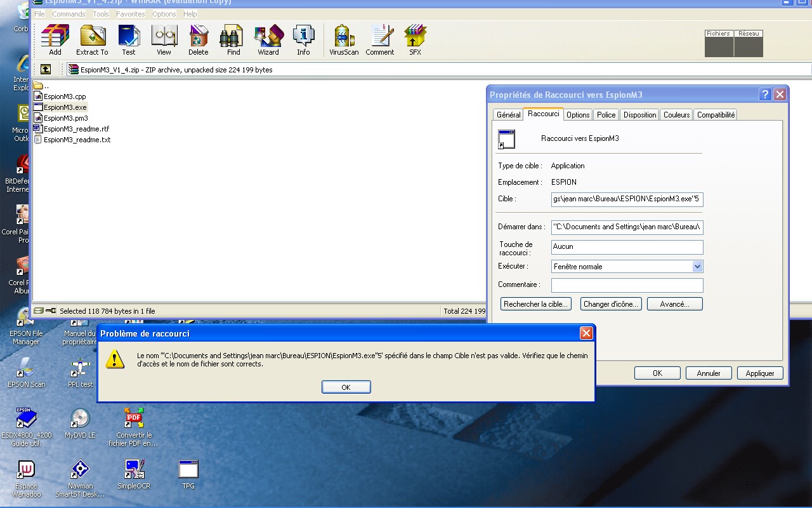Click the Extract To toolbar icon

(92, 41)
